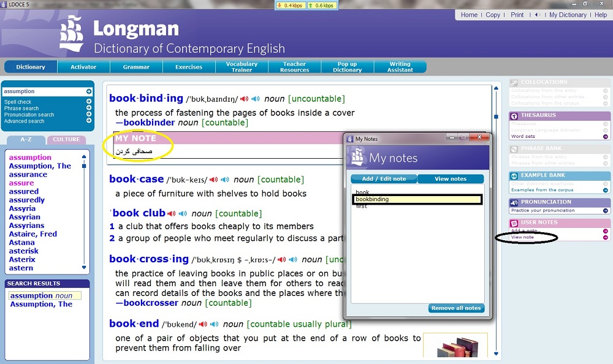Play British pronunciation of book-case
This screenshot has height=364, width=613.
pos(214,180)
